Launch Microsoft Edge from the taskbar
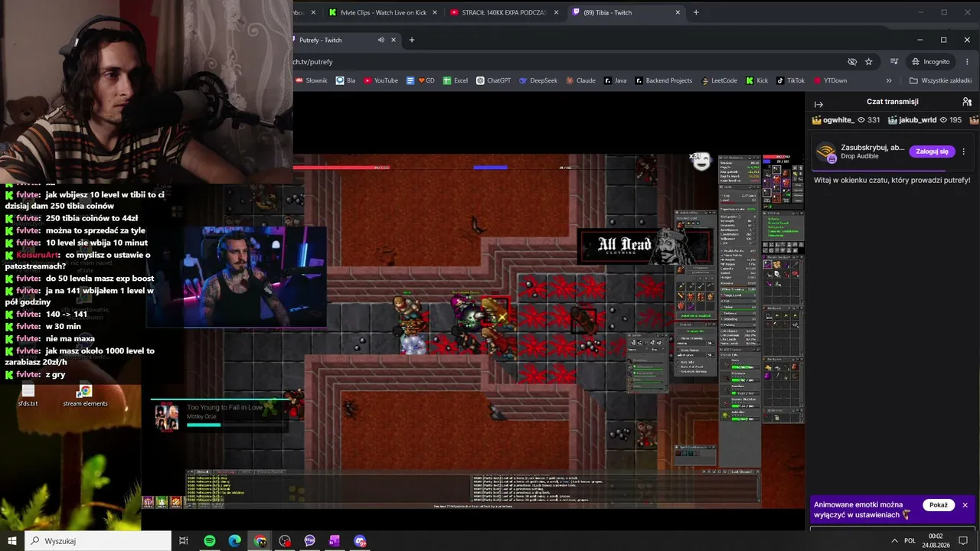Image resolution: width=980 pixels, height=551 pixels. pyautogui.click(x=235, y=541)
